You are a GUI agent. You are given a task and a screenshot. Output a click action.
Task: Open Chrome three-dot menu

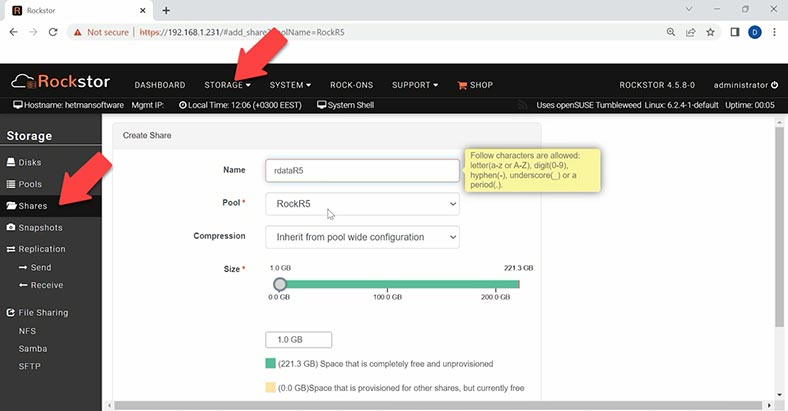pyautogui.click(x=774, y=32)
